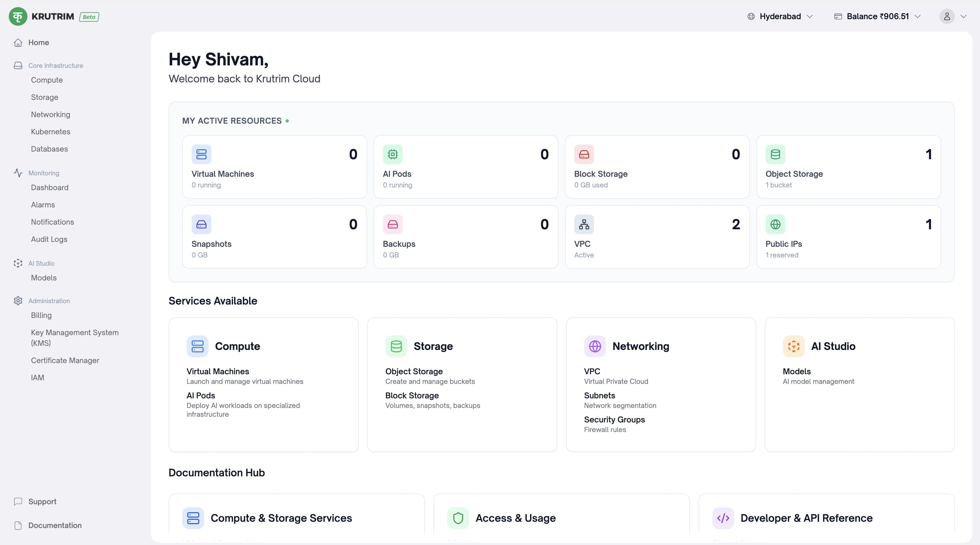The image size is (980, 545).
Task: Go to Home in the sidebar
Action: click(38, 43)
